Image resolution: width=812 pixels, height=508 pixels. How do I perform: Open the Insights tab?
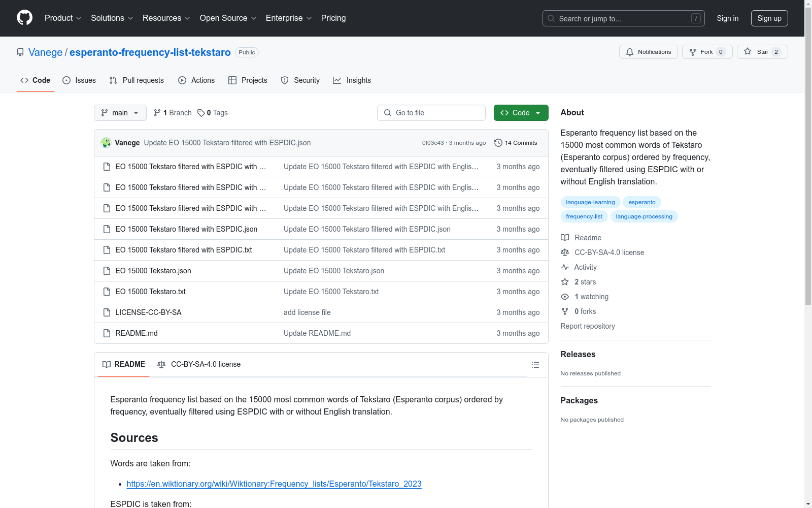(x=352, y=80)
